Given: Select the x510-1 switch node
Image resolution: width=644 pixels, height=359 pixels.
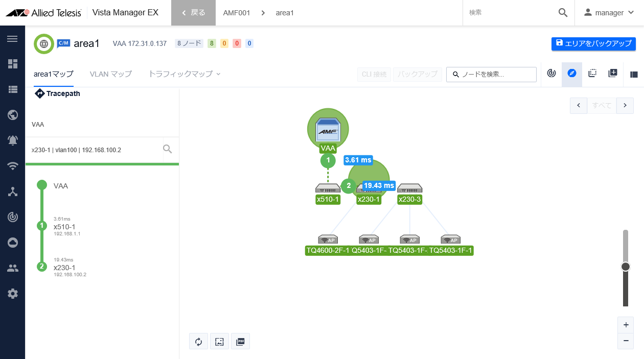Looking at the screenshot, I should tap(328, 188).
